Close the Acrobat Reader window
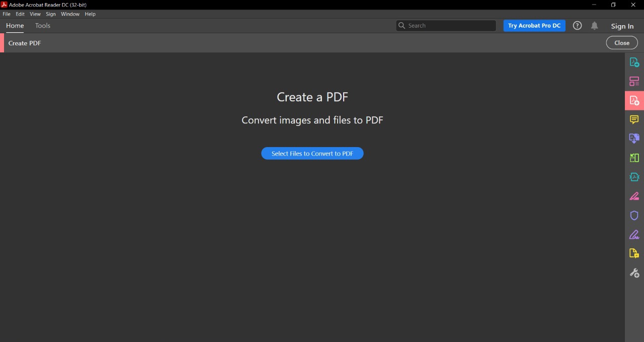 (633, 5)
